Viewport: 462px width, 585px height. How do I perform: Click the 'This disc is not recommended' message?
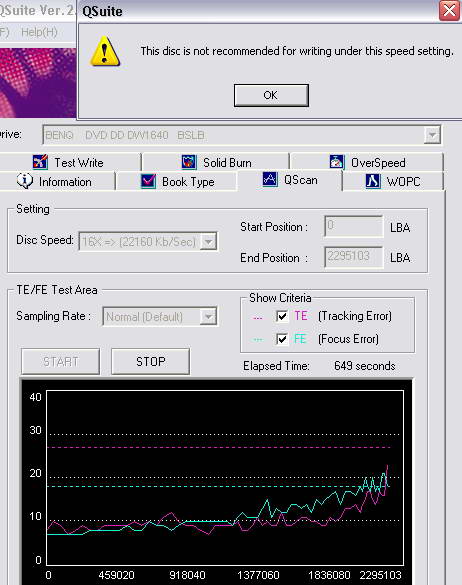[x=297, y=51]
